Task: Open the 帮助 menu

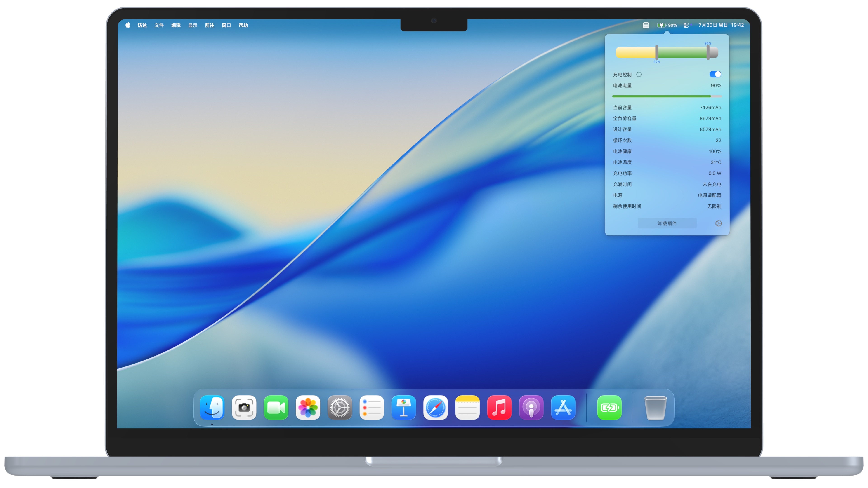Action: click(x=243, y=25)
